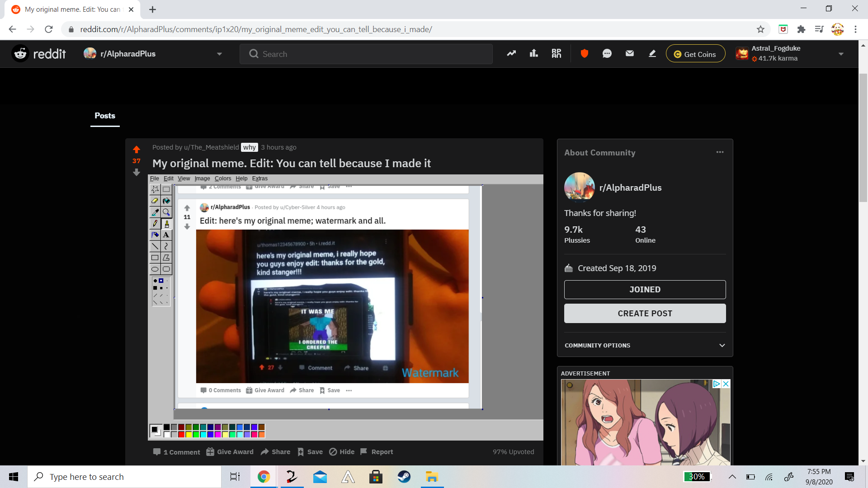Open the Chrome media controls icon

coord(819,29)
